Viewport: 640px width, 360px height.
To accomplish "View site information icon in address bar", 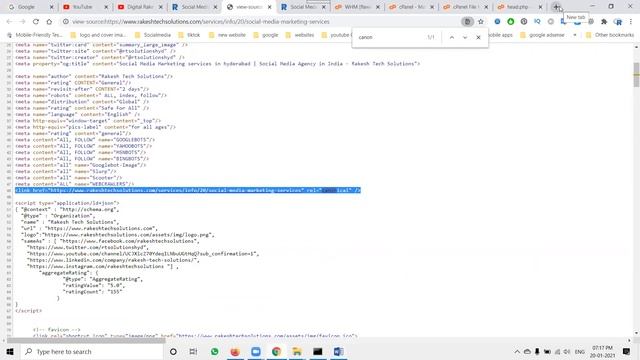I will 66,22.
